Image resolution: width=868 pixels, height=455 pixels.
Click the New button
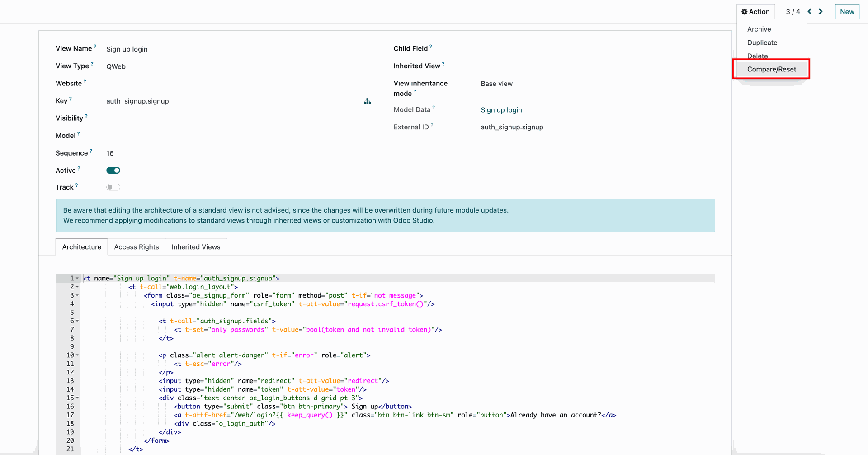point(847,12)
